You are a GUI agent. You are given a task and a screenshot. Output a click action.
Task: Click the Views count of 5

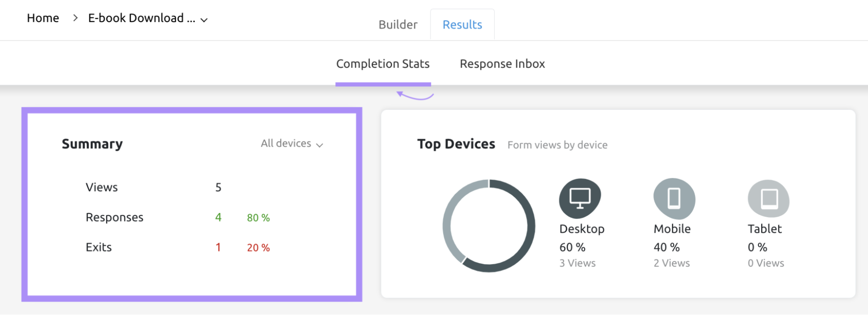(218, 188)
